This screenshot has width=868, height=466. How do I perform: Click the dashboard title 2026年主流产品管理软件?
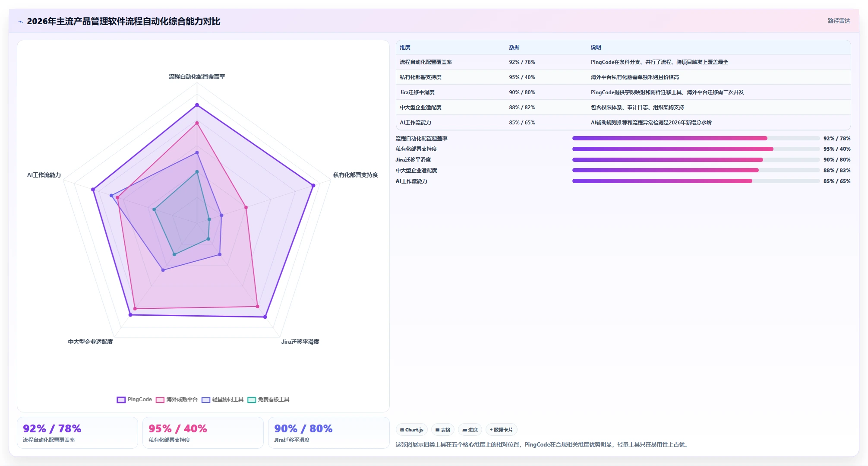pos(123,21)
